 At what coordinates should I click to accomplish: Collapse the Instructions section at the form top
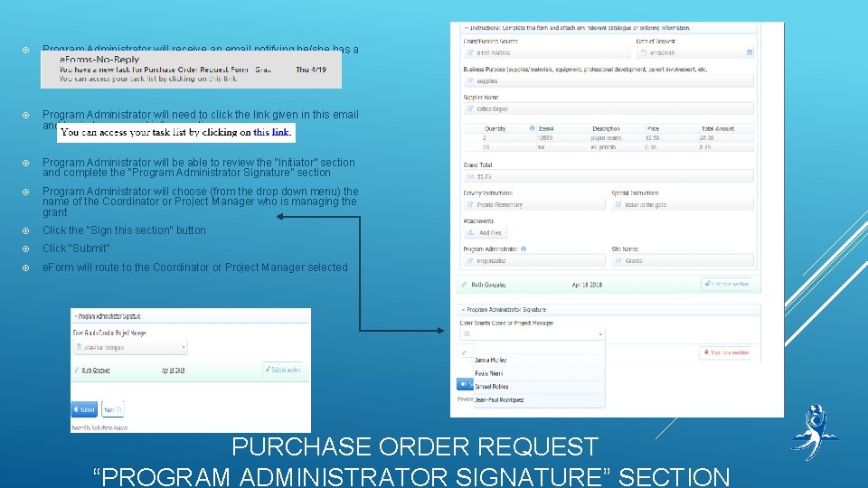[467, 28]
